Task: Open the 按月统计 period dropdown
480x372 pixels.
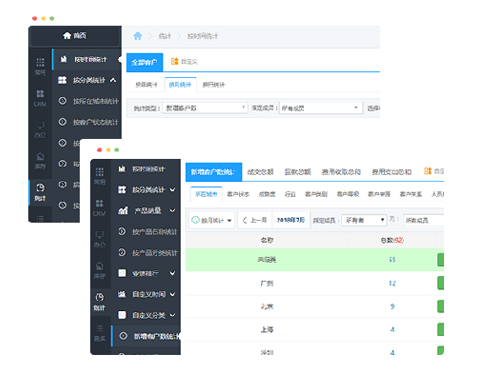Action: click(211, 220)
